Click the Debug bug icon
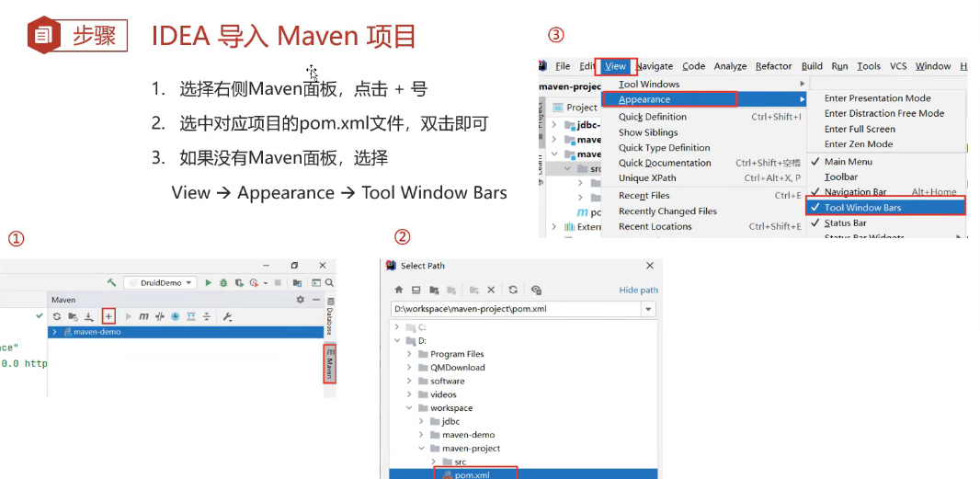The height and width of the screenshot is (479, 980). pos(223,282)
